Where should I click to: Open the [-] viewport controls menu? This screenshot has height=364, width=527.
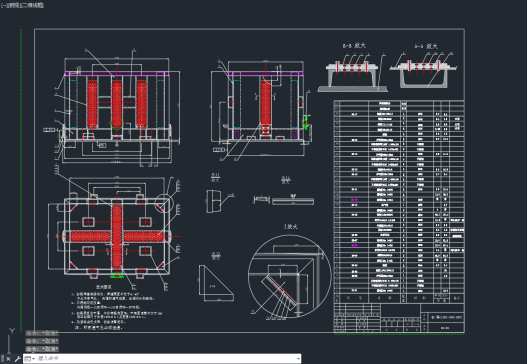(3, 5)
